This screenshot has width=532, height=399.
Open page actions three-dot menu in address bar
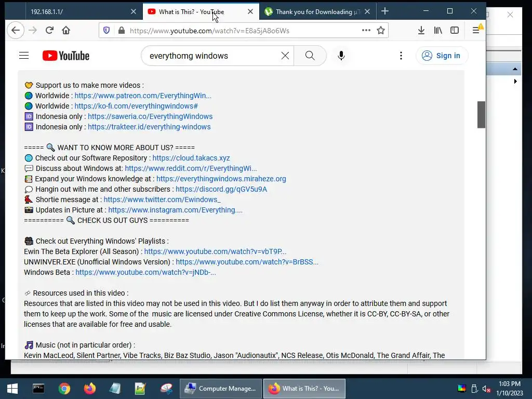(x=366, y=30)
